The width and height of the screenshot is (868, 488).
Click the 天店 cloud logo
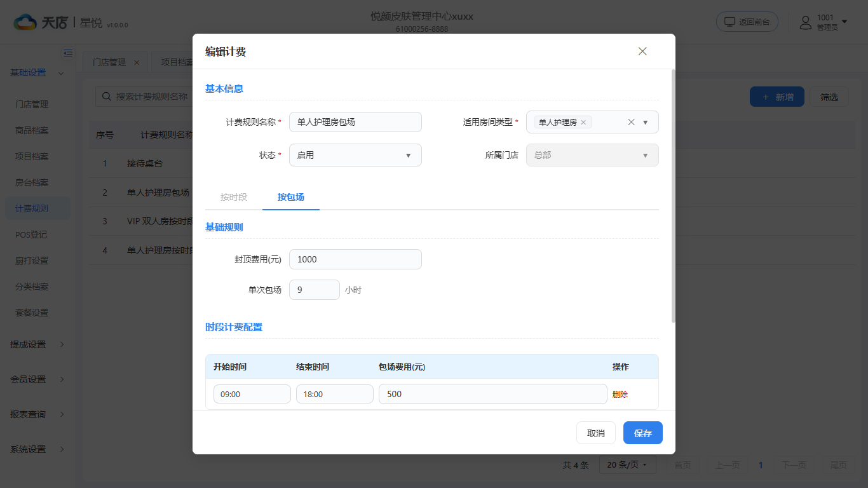click(x=26, y=22)
